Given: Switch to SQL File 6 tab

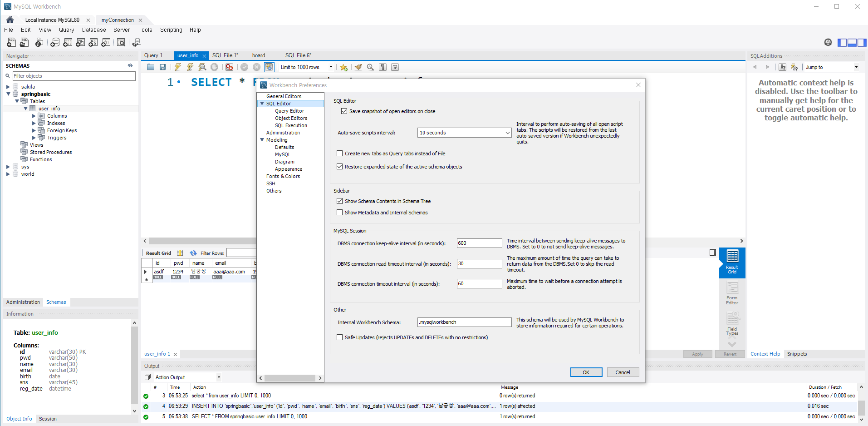Looking at the screenshot, I should click(x=298, y=55).
